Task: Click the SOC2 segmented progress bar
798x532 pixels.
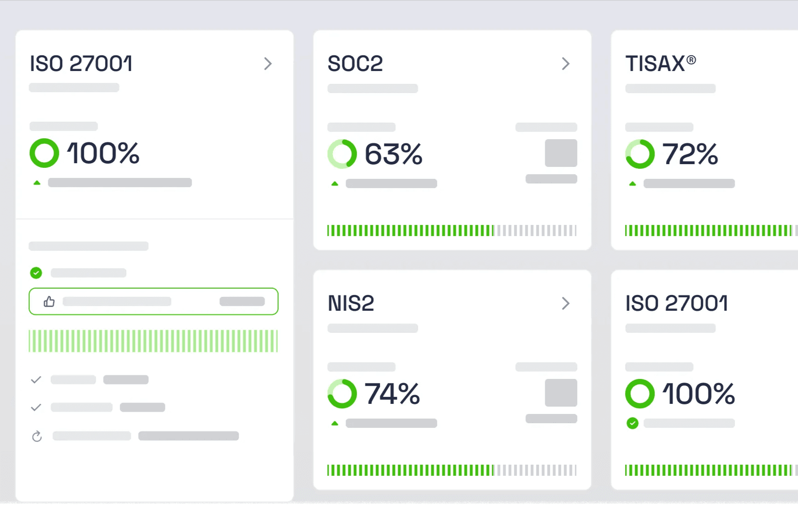Action: point(452,231)
